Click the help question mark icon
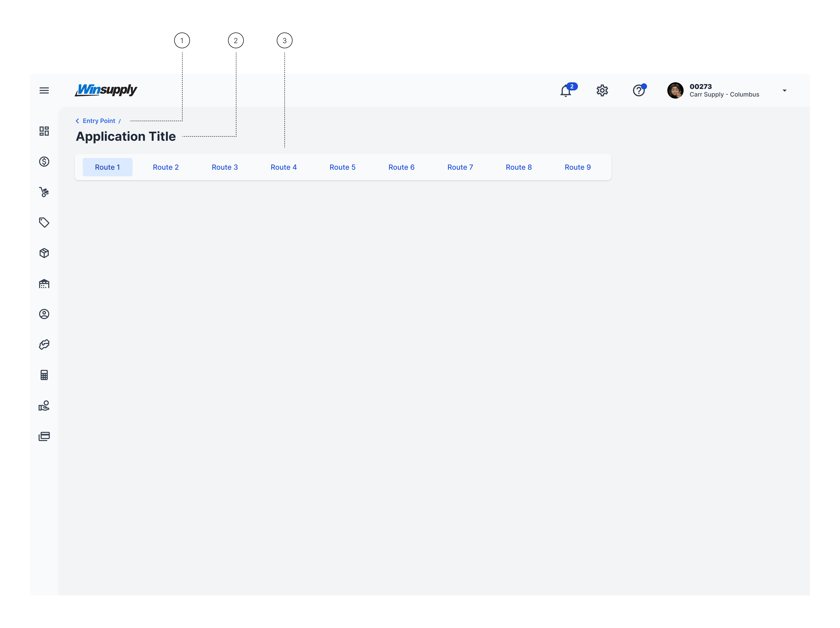The width and height of the screenshot is (840, 628). [639, 90]
